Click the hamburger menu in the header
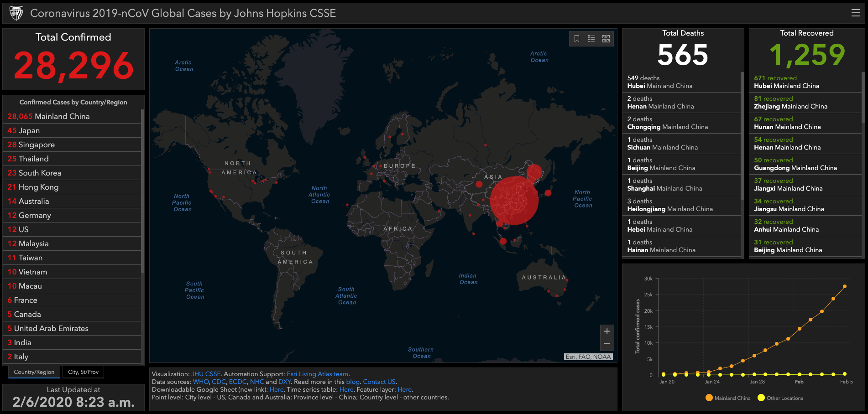 coord(856,13)
